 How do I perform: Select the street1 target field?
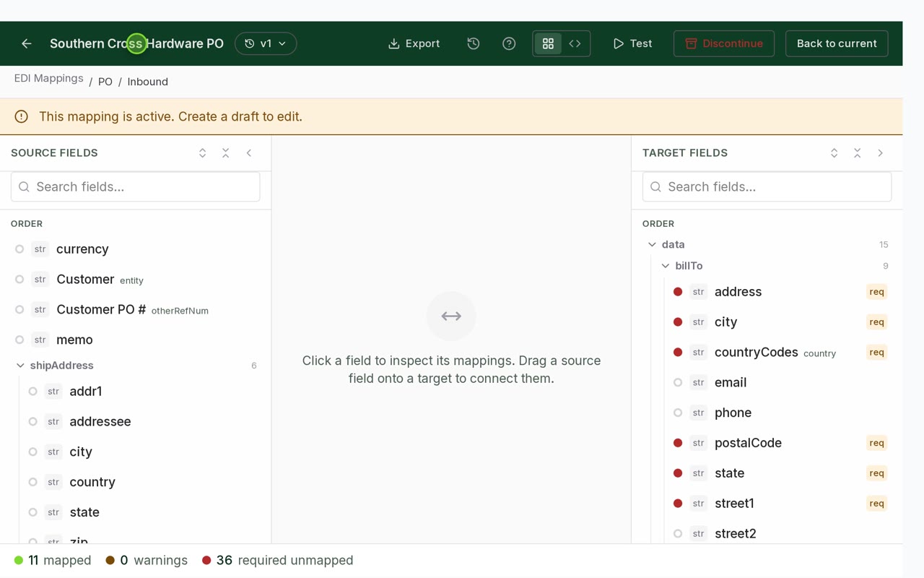coord(780,504)
